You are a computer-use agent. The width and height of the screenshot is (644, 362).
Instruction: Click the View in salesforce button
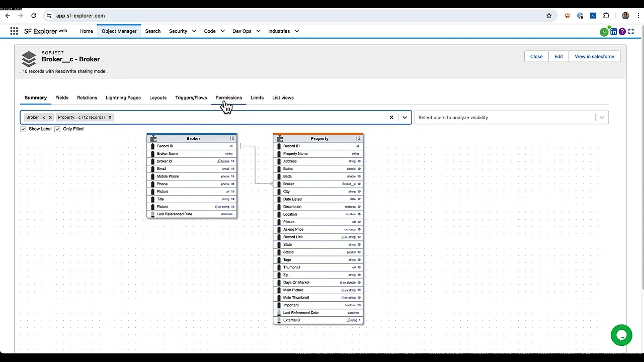click(594, 56)
